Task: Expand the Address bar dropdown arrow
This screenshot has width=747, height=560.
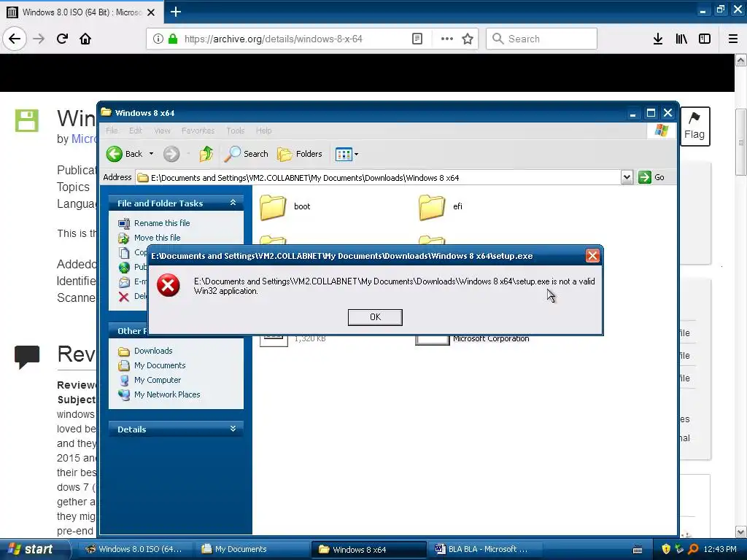Action: click(627, 178)
